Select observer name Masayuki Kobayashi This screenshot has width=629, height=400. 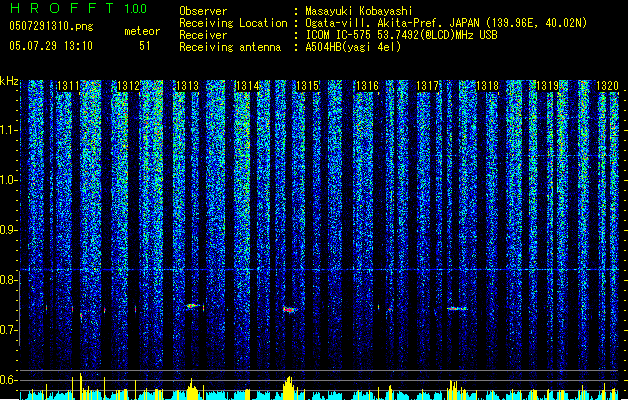(x=359, y=11)
